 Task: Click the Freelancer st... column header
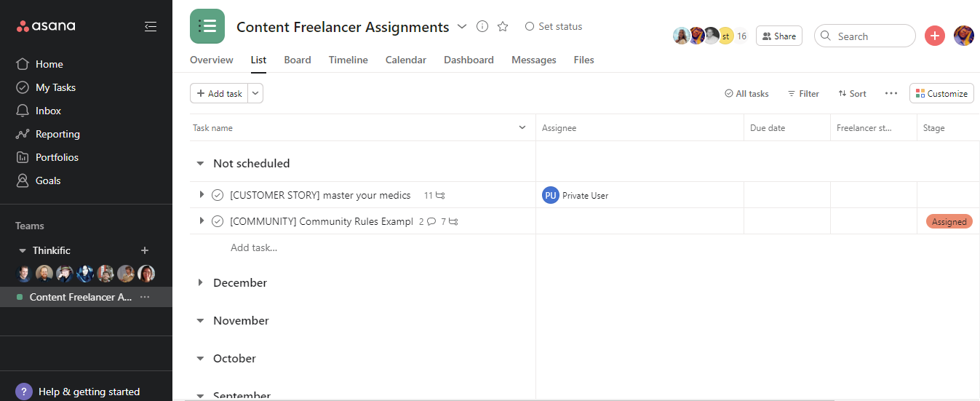click(874, 128)
